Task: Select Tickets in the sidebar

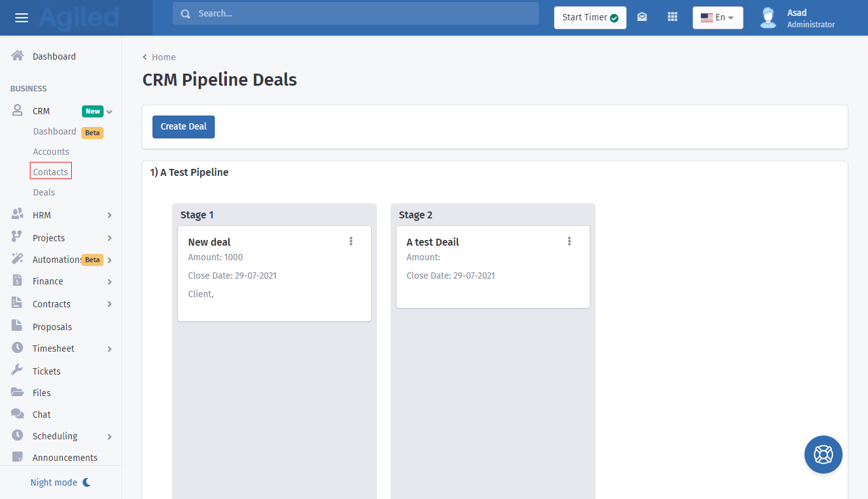Action: (x=46, y=371)
